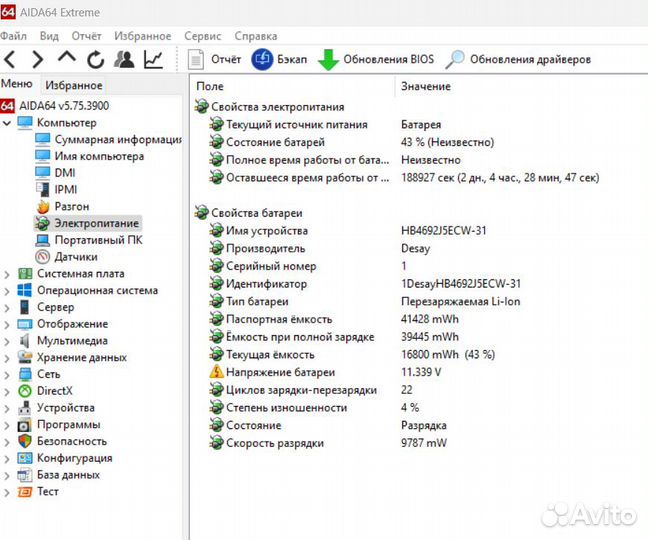This screenshot has width=648, height=540.
Task: Click Обновления драйверов toolbar button
Action: (x=518, y=59)
